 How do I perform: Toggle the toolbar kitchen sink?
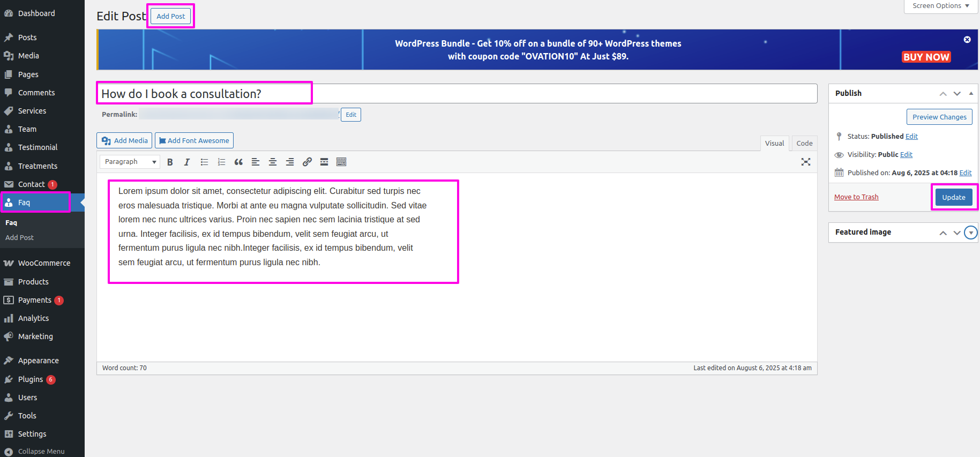pos(341,162)
